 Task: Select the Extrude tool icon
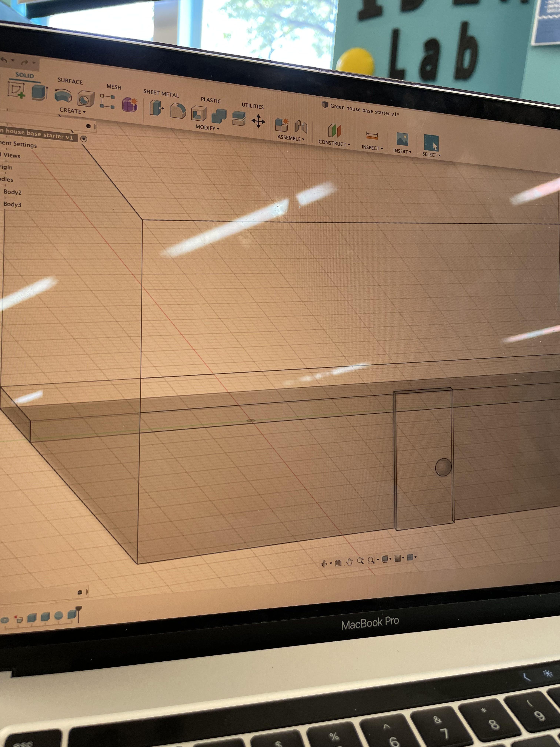(39, 92)
